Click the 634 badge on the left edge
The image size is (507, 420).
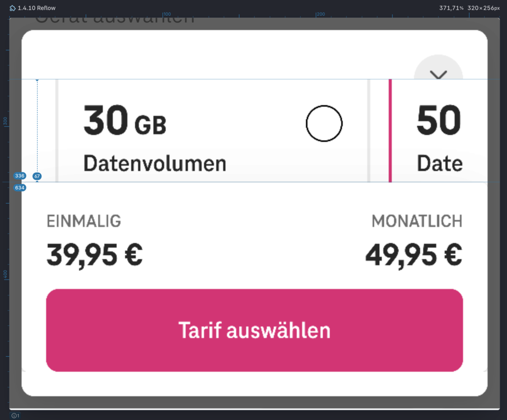click(x=19, y=187)
